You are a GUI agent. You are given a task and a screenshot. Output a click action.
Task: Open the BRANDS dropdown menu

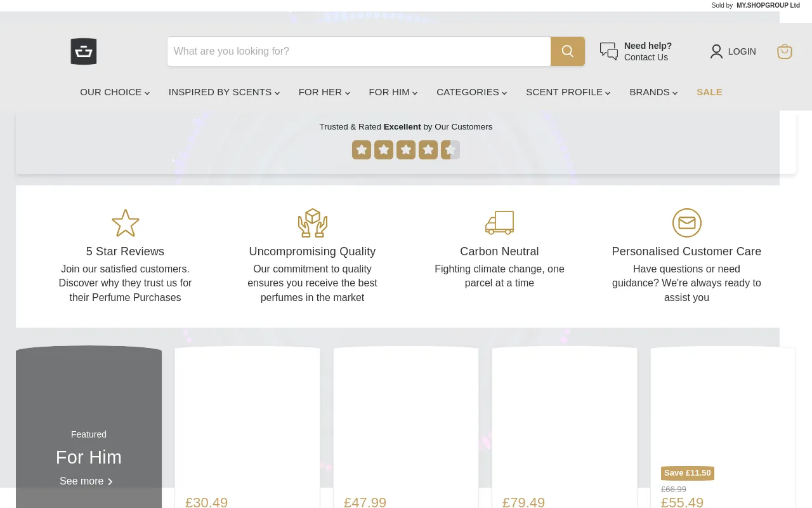pos(653,92)
